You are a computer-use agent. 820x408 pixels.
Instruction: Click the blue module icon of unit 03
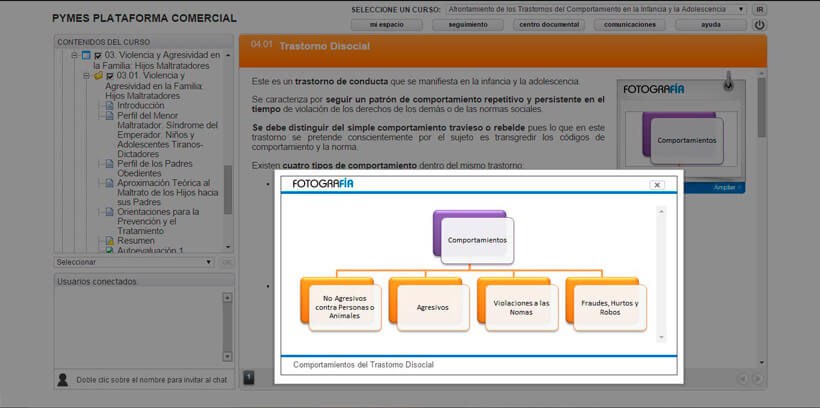pyautogui.click(x=86, y=55)
